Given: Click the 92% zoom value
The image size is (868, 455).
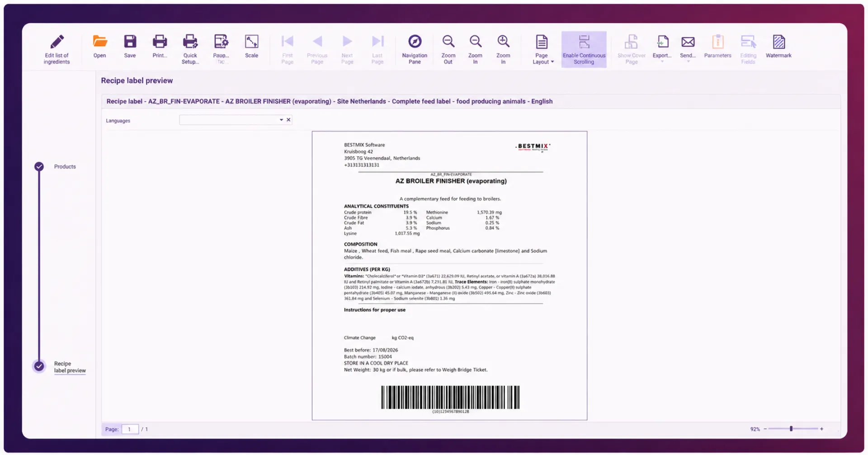Looking at the screenshot, I should [x=755, y=429].
